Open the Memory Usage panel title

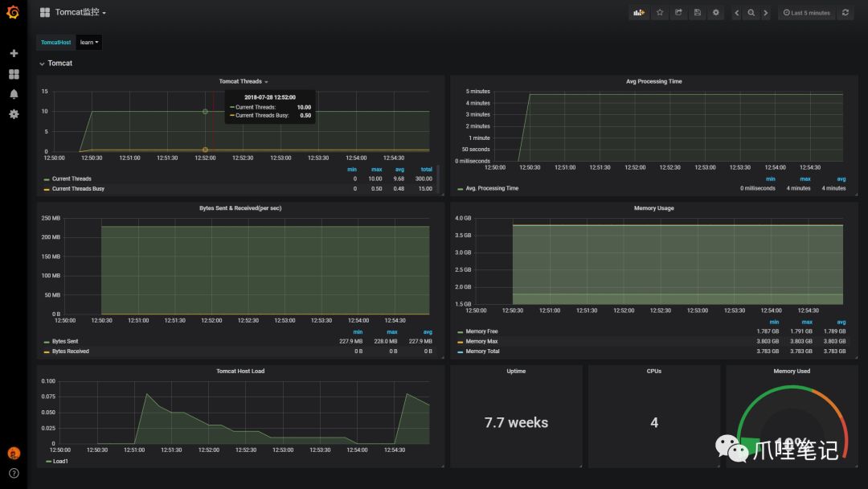pyautogui.click(x=653, y=208)
